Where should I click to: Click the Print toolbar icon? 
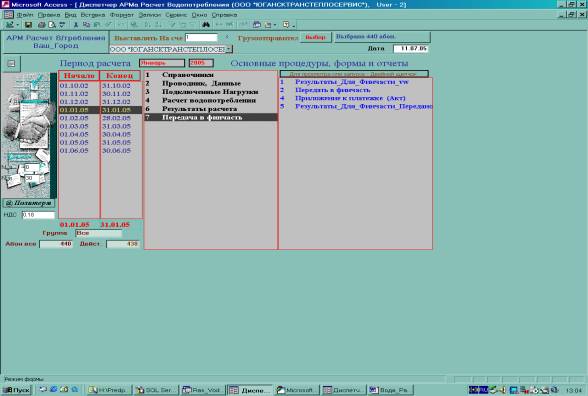pos(42,25)
